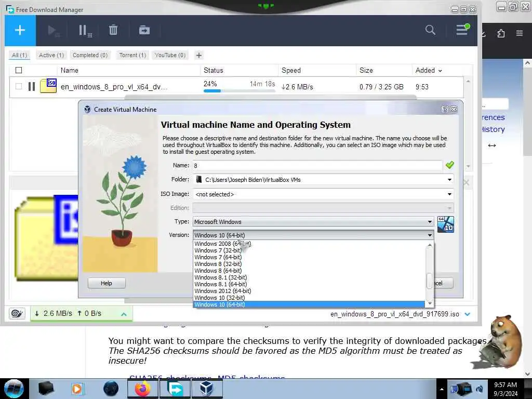This screenshot has width=532, height=399.
Task: Move download to folder icon
Action: 144,30
